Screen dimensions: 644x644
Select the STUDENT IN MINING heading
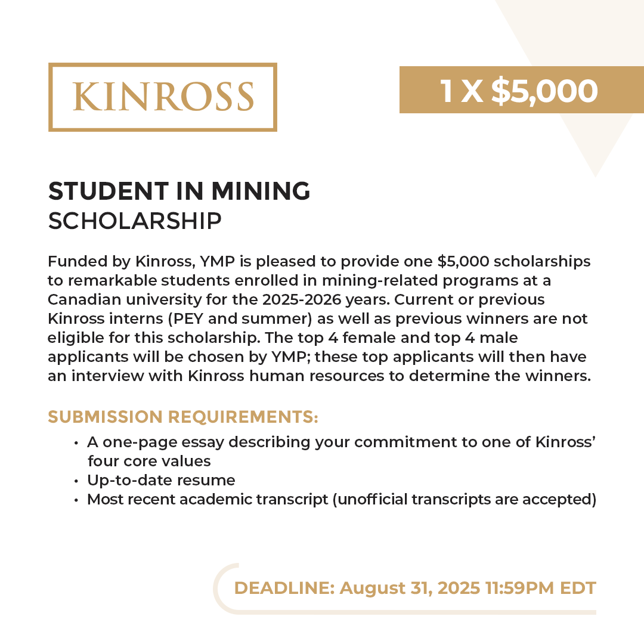click(179, 191)
